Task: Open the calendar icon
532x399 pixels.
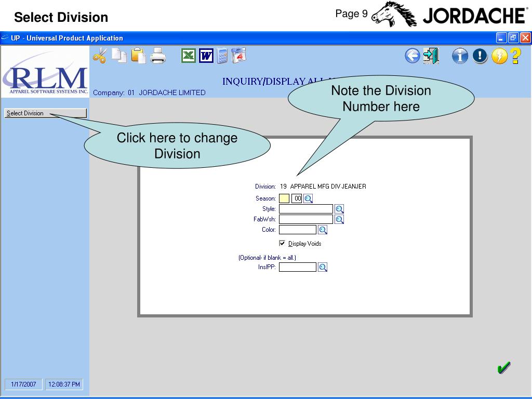Action: (239, 56)
